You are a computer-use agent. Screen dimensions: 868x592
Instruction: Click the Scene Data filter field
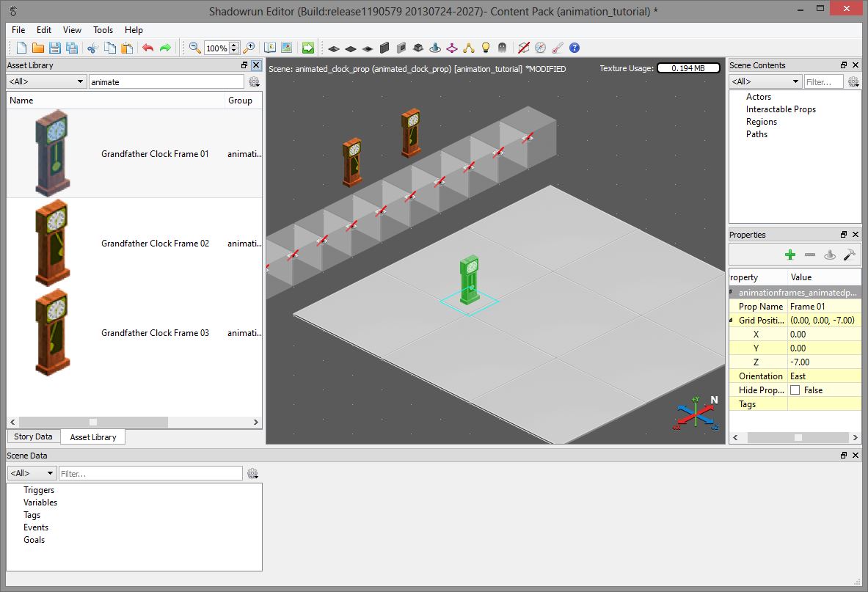[150, 474]
